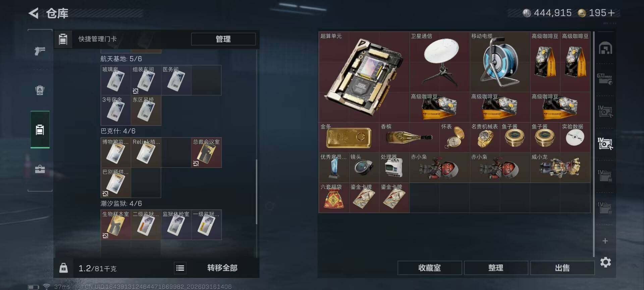
Task: Open the settings gear icon
Action: click(x=605, y=262)
